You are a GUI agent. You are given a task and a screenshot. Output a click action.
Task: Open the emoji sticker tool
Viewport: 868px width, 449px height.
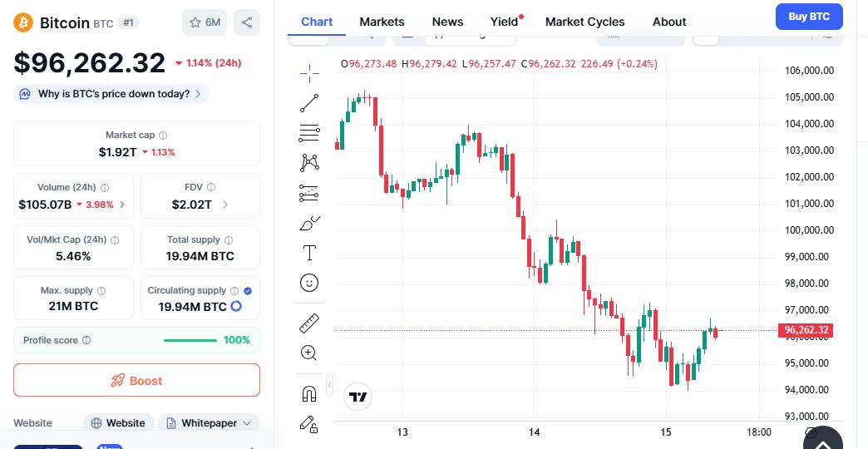[309, 283]
